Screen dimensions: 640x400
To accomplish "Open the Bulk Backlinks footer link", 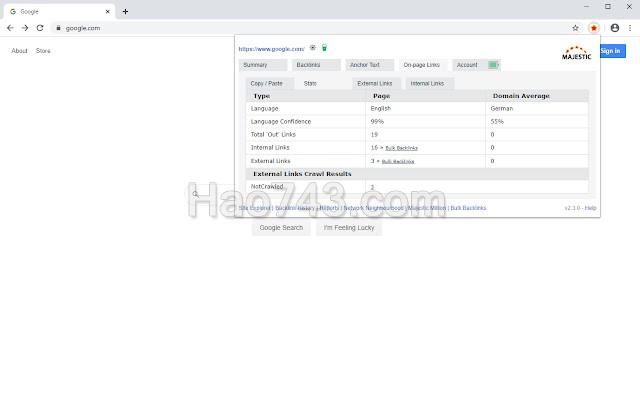I will (468, 208).
